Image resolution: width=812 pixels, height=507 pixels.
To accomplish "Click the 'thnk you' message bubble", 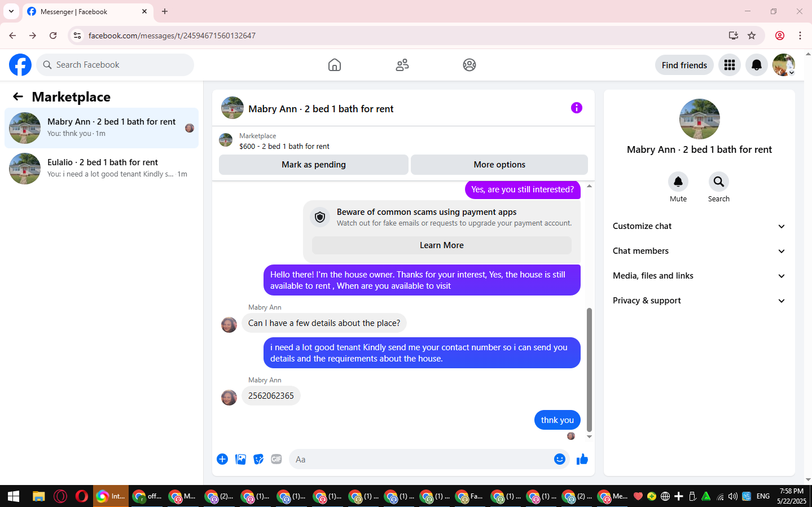I will (557, 420).
